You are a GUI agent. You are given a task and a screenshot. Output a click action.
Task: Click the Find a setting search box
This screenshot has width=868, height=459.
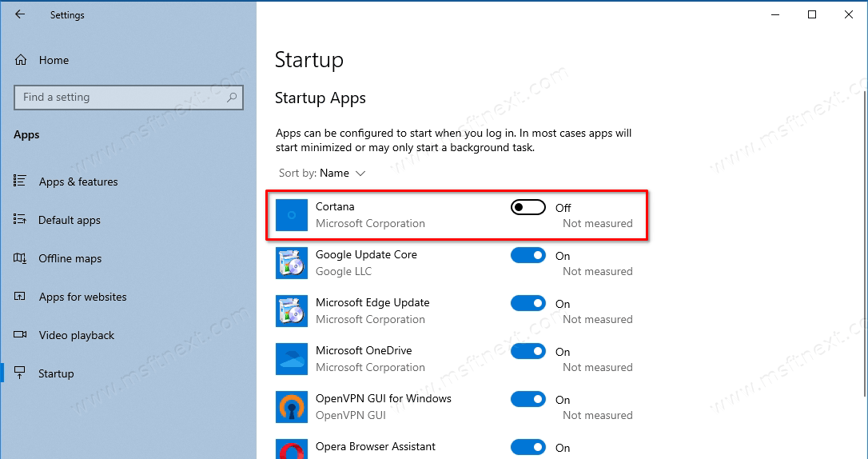coord(120,98)
